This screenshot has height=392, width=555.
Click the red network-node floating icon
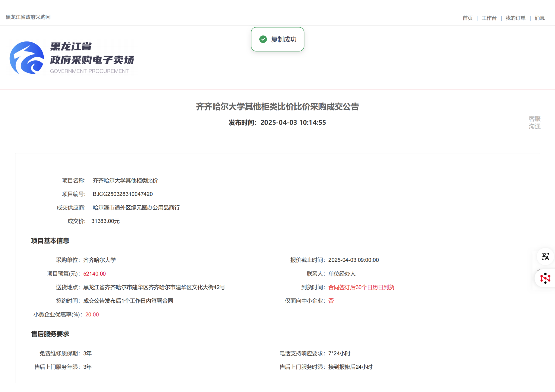click(545, 278)
